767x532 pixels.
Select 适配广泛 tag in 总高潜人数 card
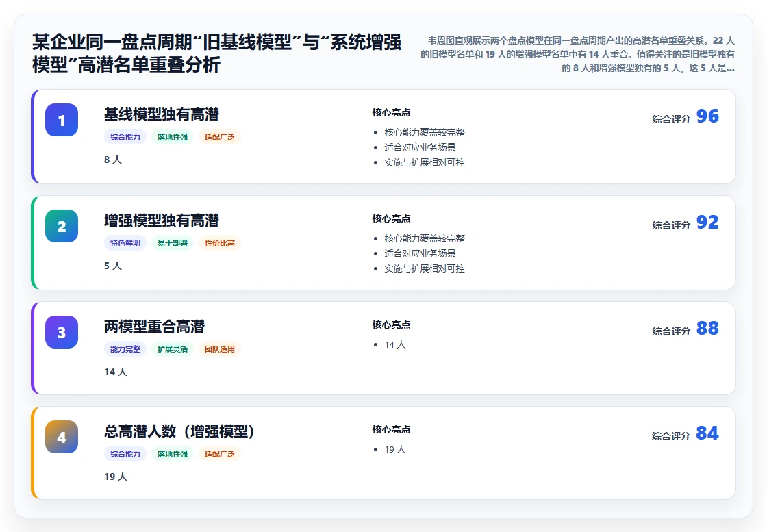pyautogui.click(x=220, y=454)
